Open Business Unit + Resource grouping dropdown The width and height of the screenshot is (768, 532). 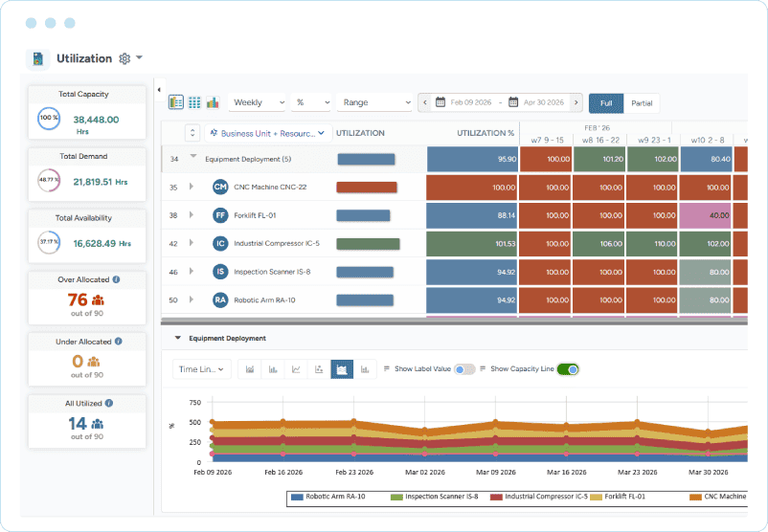(x=268, y=133)
